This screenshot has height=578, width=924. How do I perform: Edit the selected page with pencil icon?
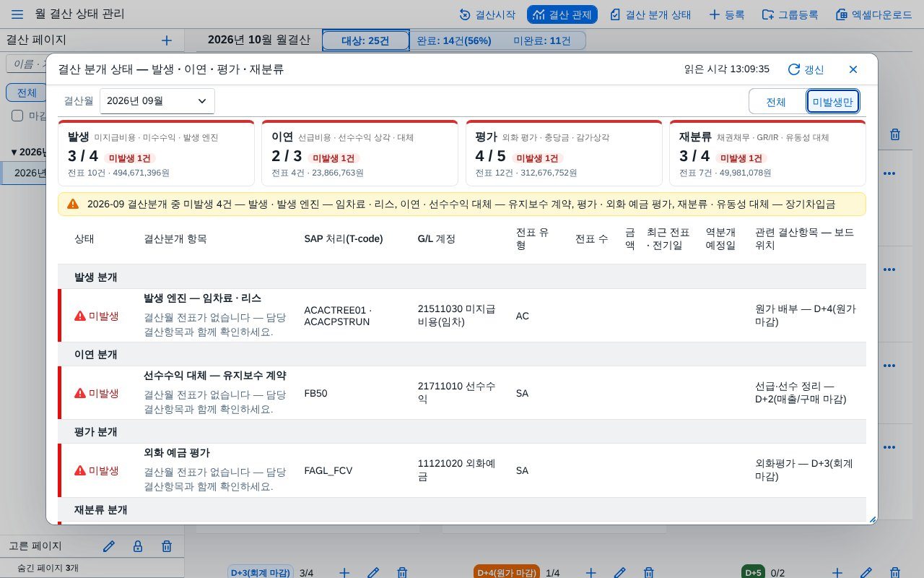(109, 546)
